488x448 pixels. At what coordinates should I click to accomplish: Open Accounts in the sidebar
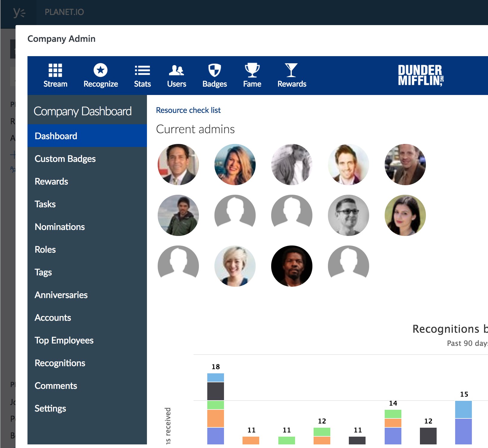pyautogui.click(x=87, y=317)
